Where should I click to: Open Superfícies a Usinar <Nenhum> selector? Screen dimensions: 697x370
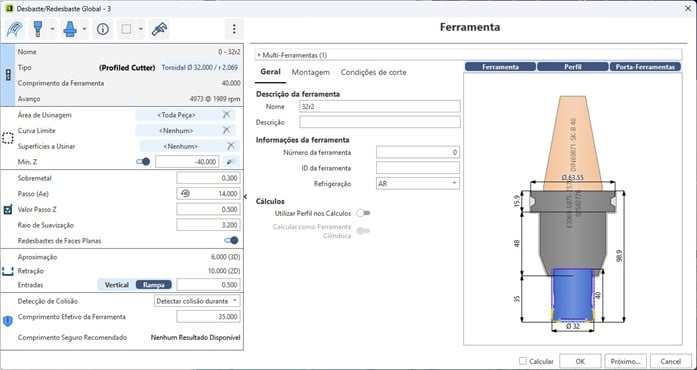[180, 146]
